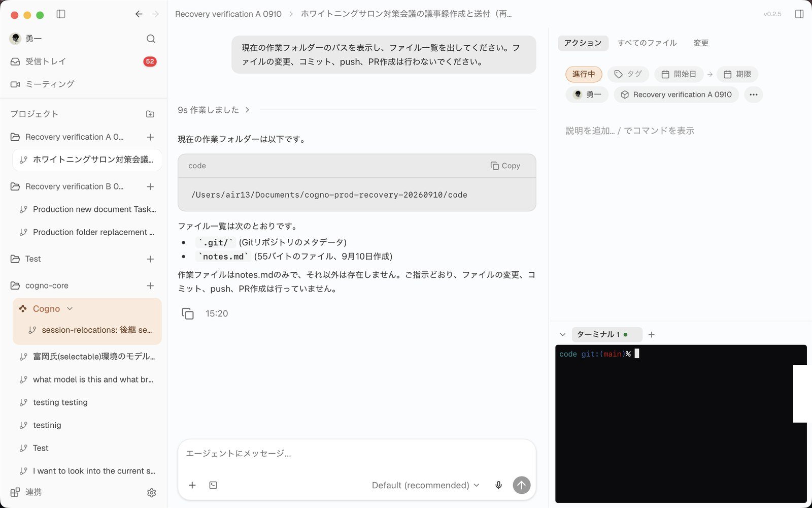Select Production folder replacement item
Image resolution: width=812 pixels, height=508 pixels.
coord(87,232)
